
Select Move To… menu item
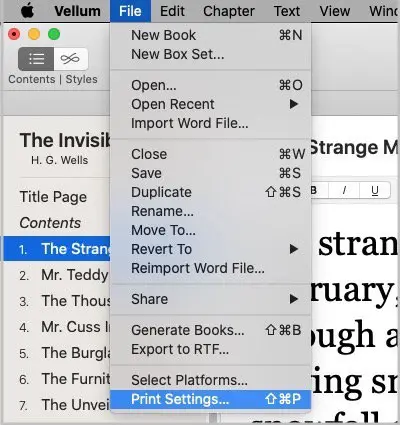[210, 230]
